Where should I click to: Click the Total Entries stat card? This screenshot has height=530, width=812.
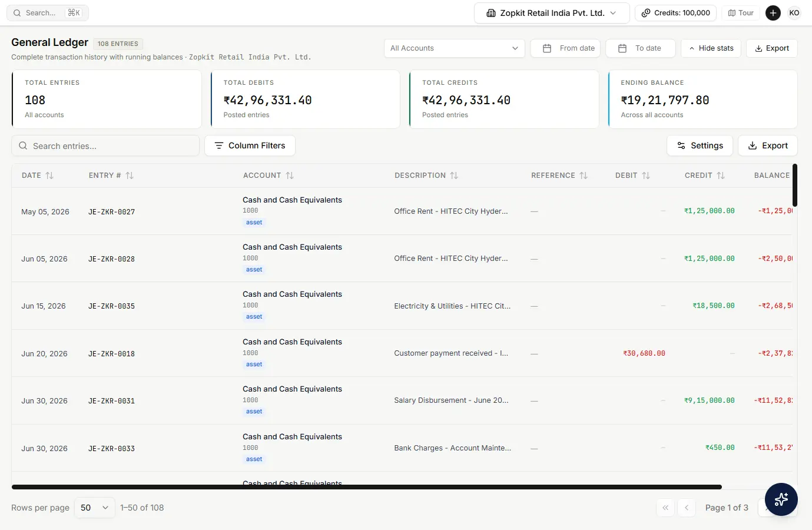107,99
